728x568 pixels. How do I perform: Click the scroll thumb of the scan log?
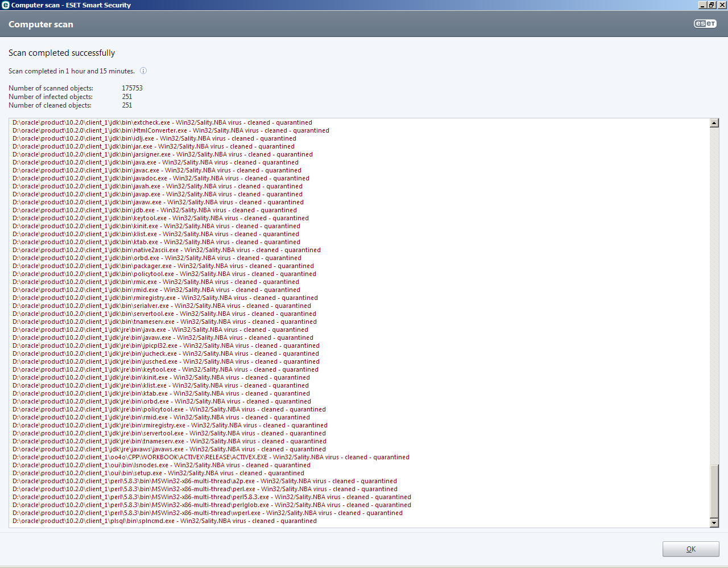[714, 492]
